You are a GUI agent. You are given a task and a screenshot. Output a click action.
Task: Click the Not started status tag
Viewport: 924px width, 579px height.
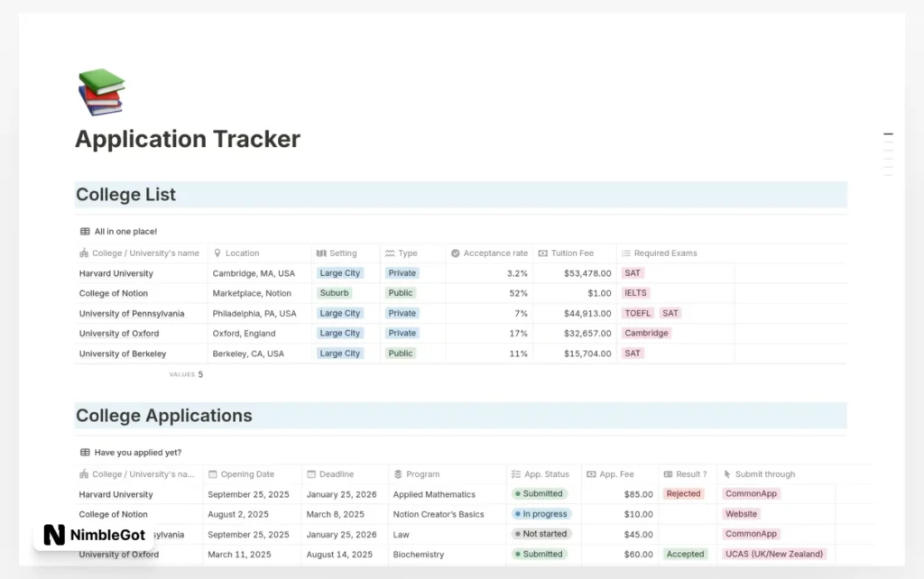(x=541, y=534)
